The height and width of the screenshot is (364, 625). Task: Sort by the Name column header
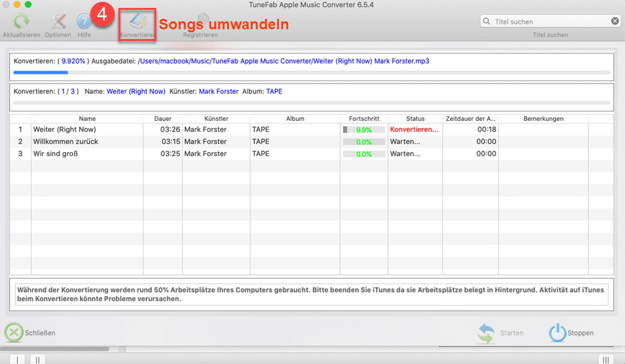[x=87, y=118]
